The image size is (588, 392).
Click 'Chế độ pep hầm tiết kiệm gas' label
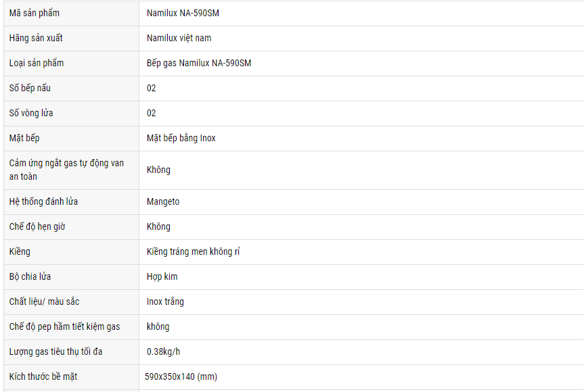coord(64,326)
